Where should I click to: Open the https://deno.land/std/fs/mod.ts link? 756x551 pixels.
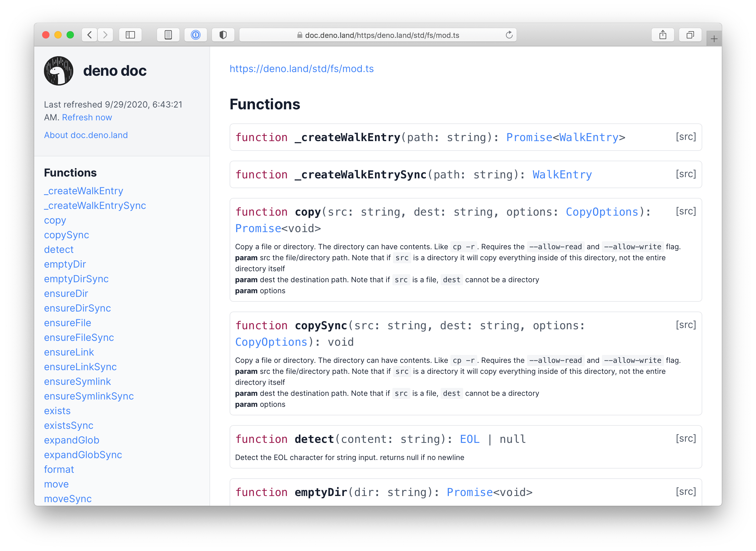click(x=302, y=69)
